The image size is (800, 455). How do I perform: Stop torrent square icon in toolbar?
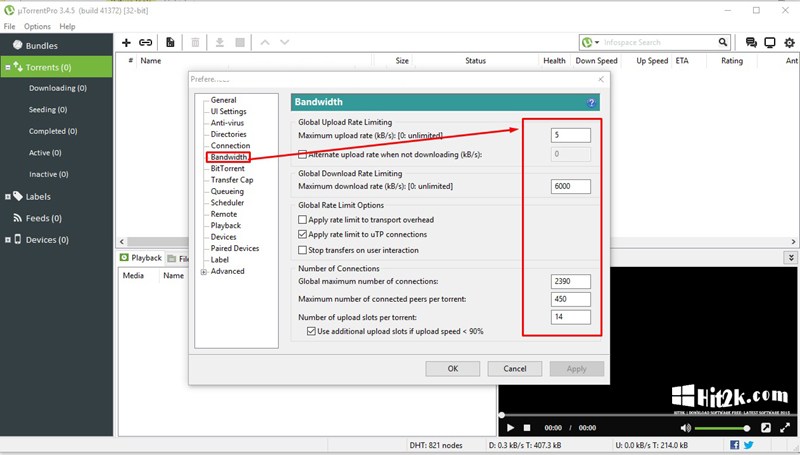240,42
